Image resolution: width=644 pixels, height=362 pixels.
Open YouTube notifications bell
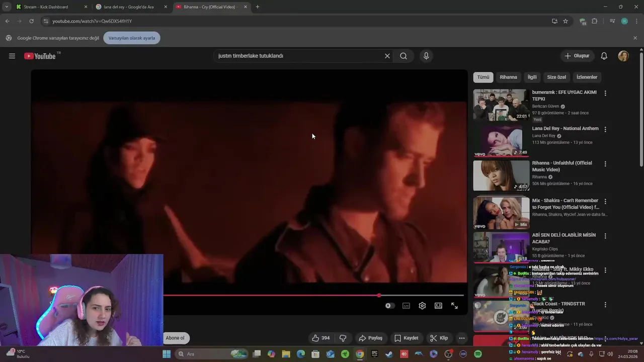click(x=604, y=56)
